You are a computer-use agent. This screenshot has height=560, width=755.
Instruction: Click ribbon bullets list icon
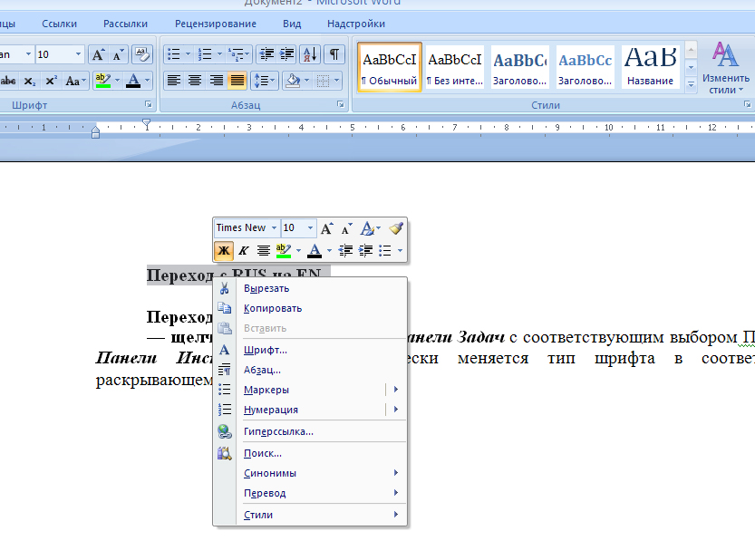point(173,54)
